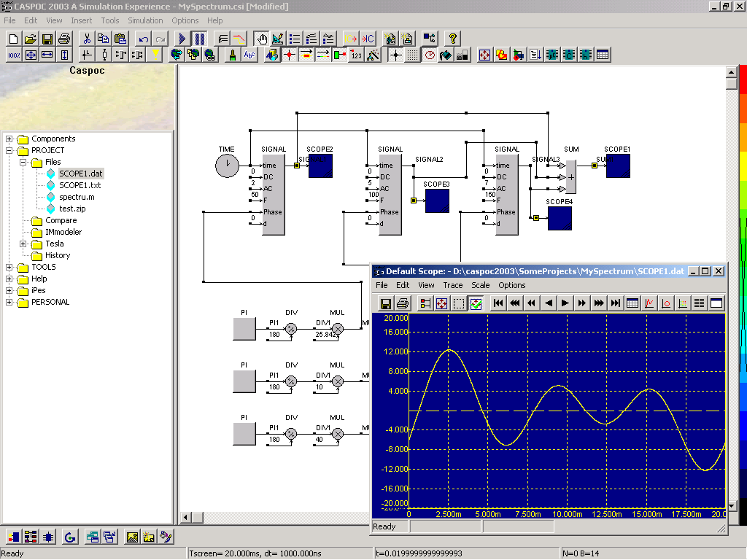747x560 pixels.
Task: Click the C code chip icon
Action: 569,55
